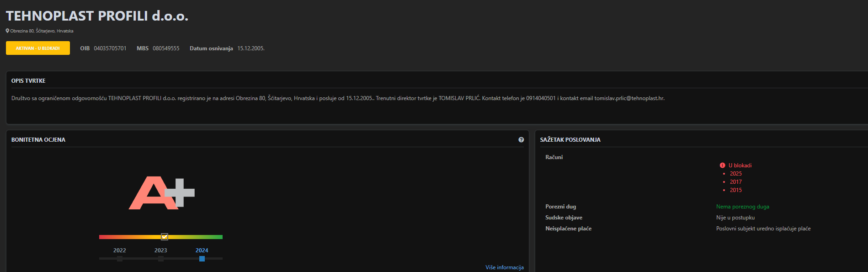This screenshot has width=868, height=272.
Task: Click the 2023 marker square on the timeline track
Action: [x=161, y=259]
